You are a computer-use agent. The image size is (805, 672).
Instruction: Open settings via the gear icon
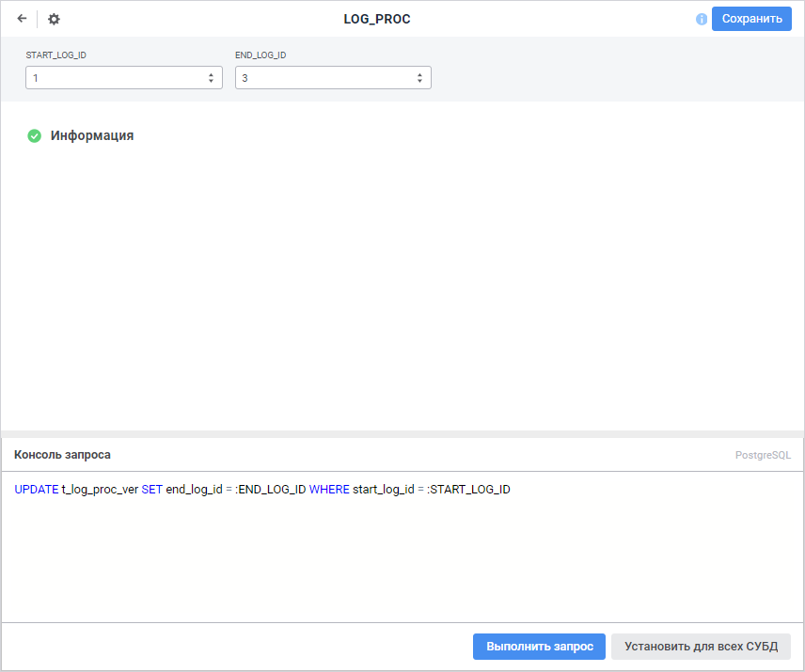click(x=54, y=19)
